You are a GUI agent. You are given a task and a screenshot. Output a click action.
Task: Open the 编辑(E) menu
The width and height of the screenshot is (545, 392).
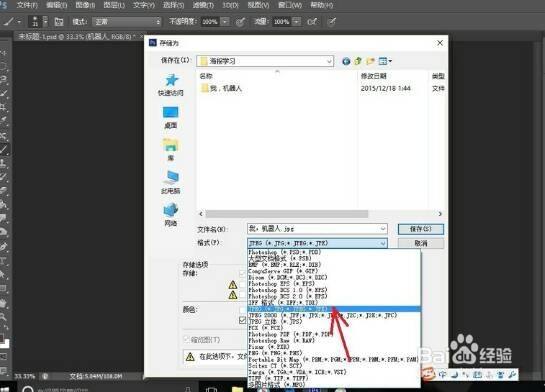coord(57,5)
